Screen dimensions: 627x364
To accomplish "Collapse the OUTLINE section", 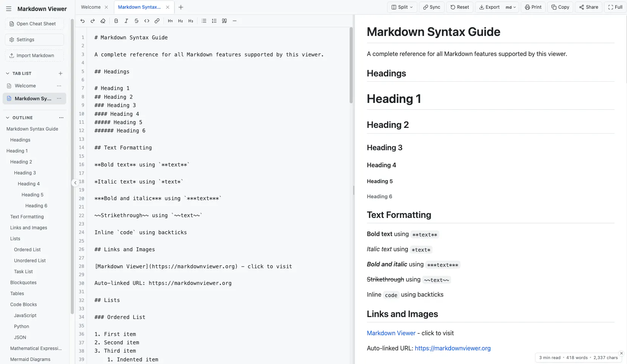I will (8, 118).
